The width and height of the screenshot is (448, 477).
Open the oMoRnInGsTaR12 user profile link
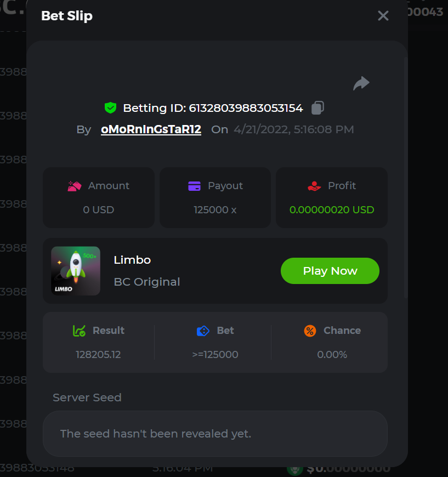click(151, 129)
